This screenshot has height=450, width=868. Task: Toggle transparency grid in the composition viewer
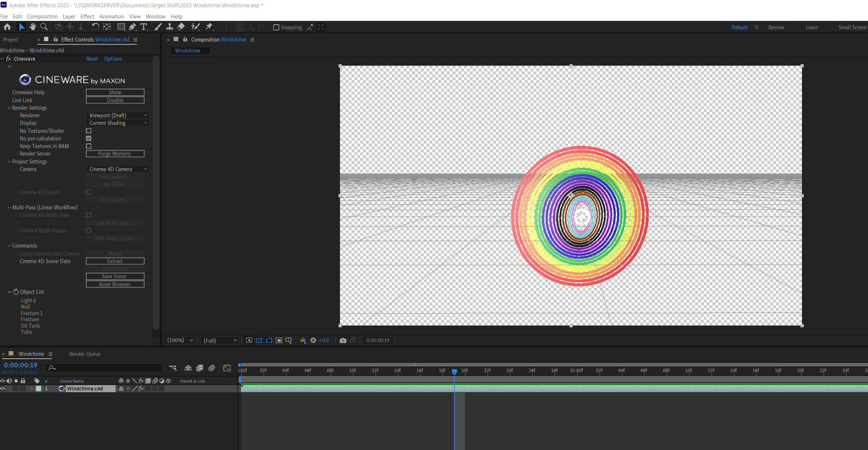pos(259,340)
